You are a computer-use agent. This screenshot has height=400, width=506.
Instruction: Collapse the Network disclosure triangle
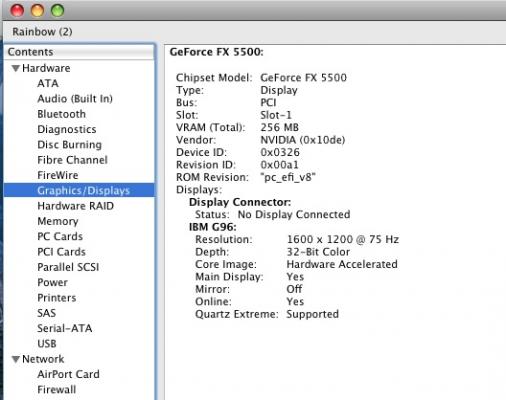15,359
